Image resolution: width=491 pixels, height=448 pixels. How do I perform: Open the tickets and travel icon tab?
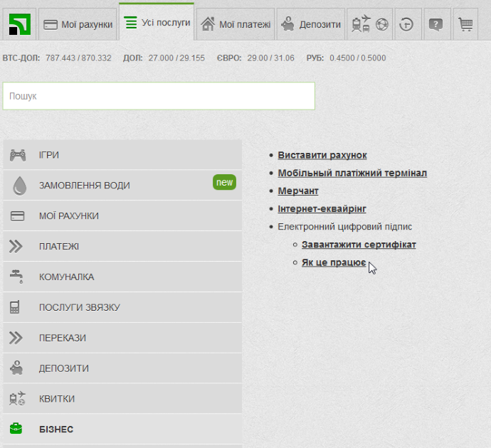371,25
